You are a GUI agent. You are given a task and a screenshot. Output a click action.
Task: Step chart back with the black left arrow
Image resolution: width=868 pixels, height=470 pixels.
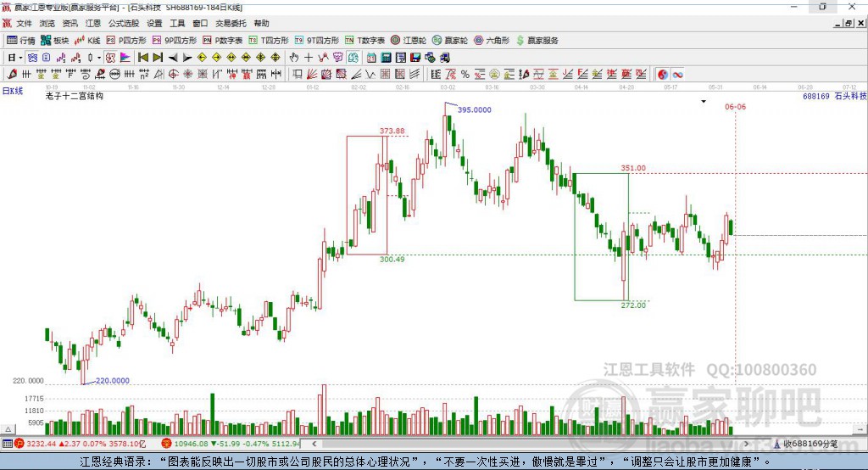173,58
